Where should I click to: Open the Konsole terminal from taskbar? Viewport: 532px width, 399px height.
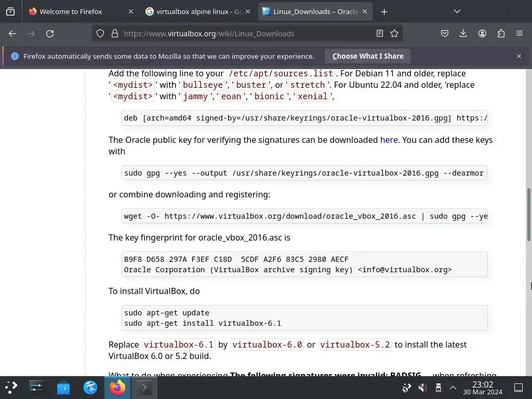coord(144,388)
